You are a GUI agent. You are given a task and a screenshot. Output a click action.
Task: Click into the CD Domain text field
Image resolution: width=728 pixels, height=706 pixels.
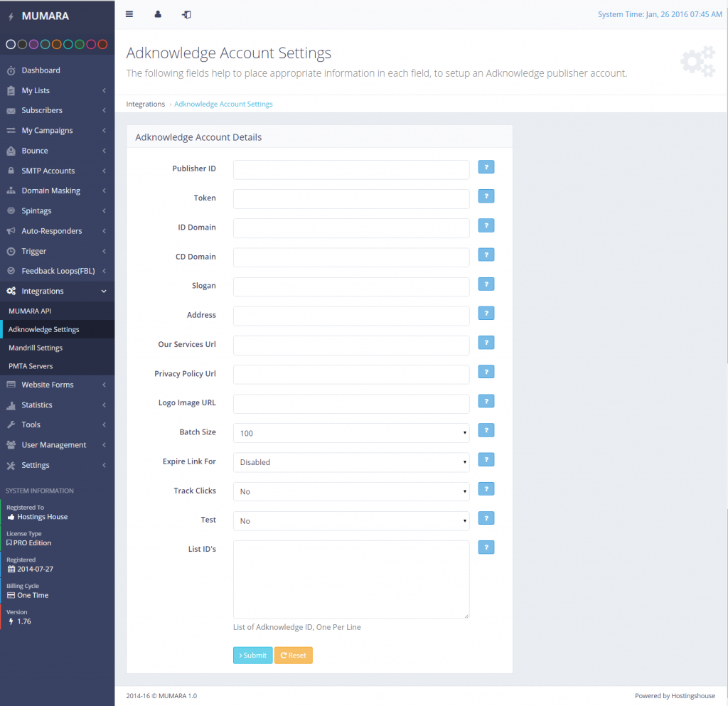[x=351, y=257]
